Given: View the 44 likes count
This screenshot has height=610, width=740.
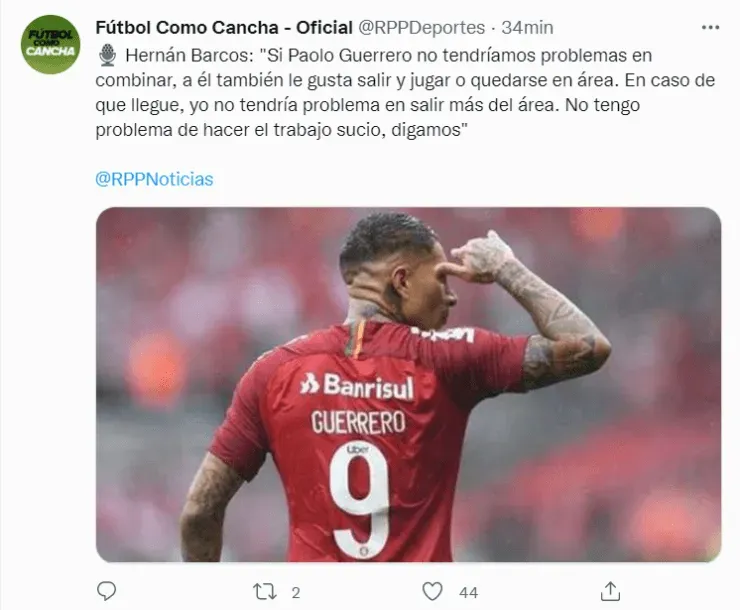Looking at the screenshot, I should pos(468,593).
